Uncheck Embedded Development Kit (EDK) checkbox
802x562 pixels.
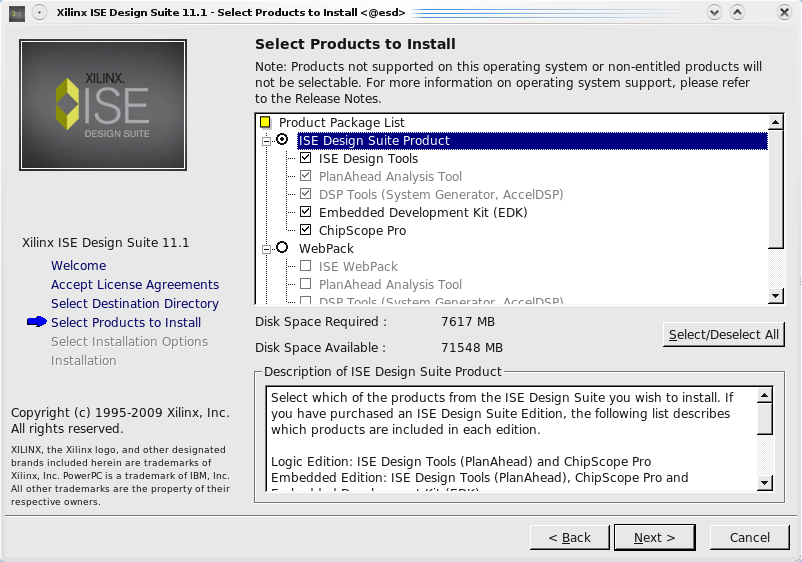coord(305,212)
